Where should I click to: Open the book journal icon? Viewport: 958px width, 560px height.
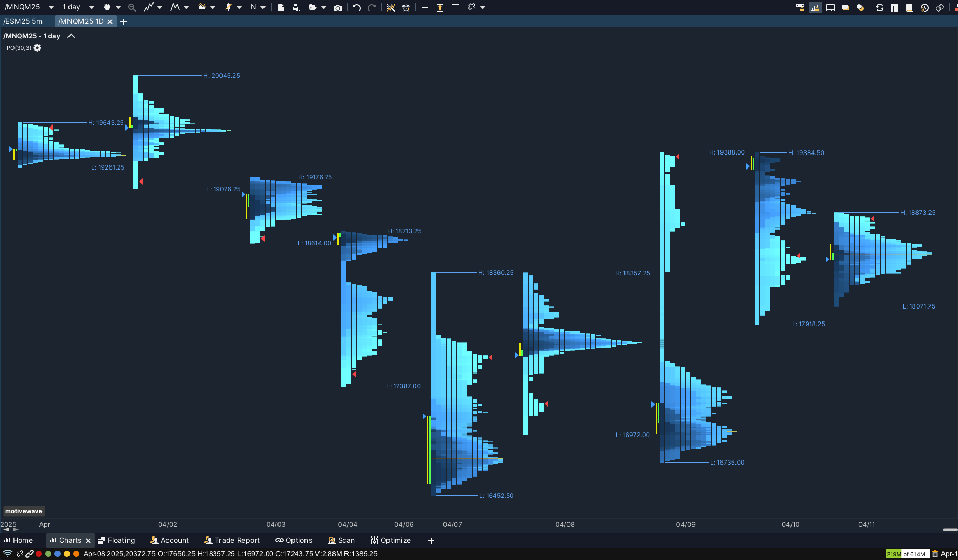click(x=910, y=8)
